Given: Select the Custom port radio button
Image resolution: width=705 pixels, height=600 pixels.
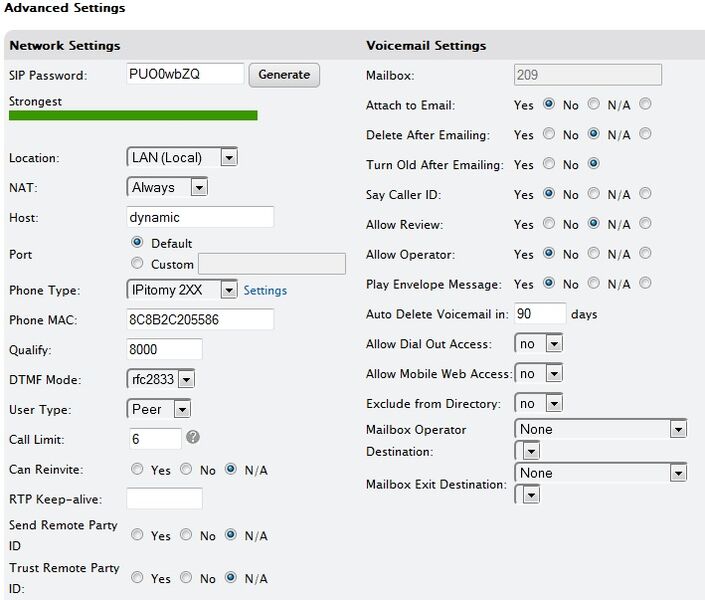Looking at the screenshot, I should 138,264.
